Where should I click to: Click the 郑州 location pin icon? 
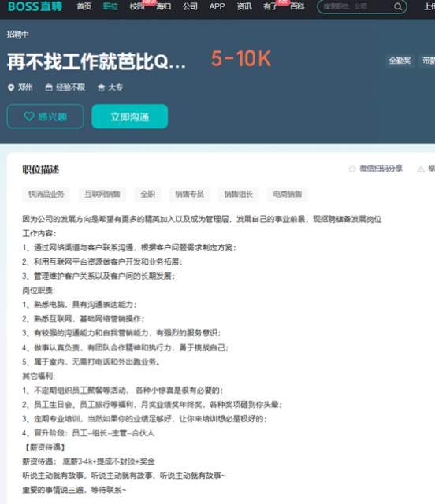tap(11, 87)
